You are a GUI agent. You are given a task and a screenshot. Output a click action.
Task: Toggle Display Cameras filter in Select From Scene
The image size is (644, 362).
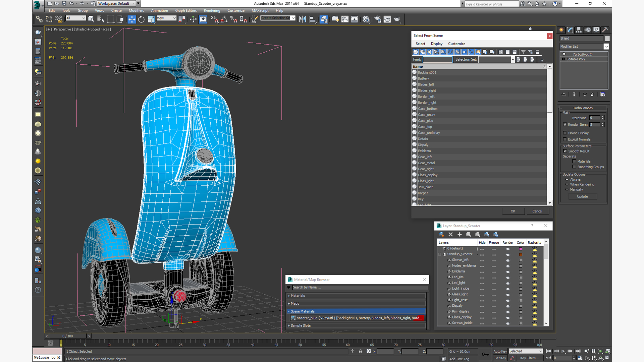pos(436,52)
